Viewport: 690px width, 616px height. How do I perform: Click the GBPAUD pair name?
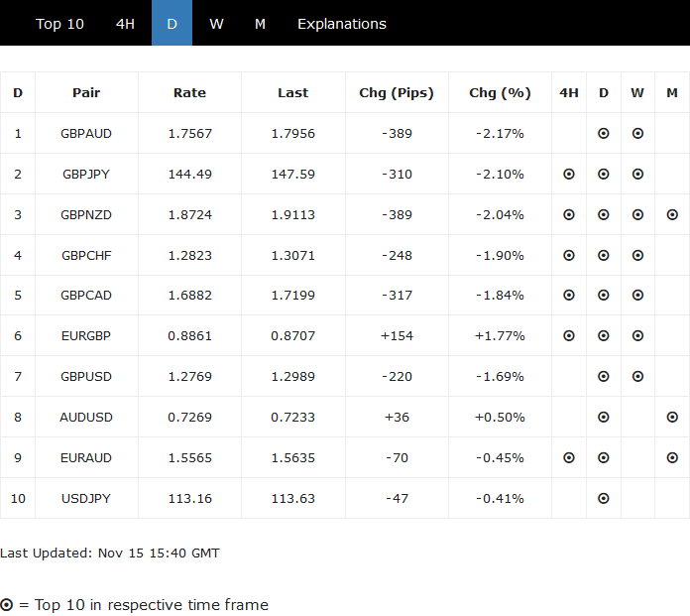tap(86, 133)
